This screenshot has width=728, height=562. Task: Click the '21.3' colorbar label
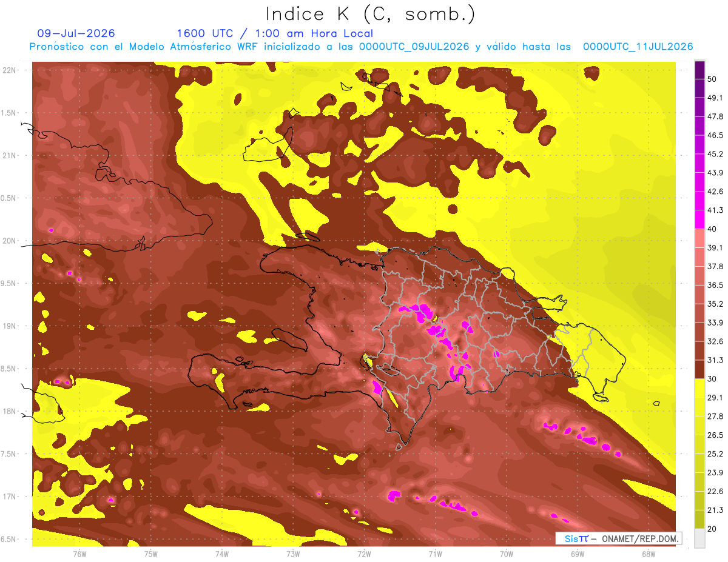pyautogui.click(x=715, y=510)
